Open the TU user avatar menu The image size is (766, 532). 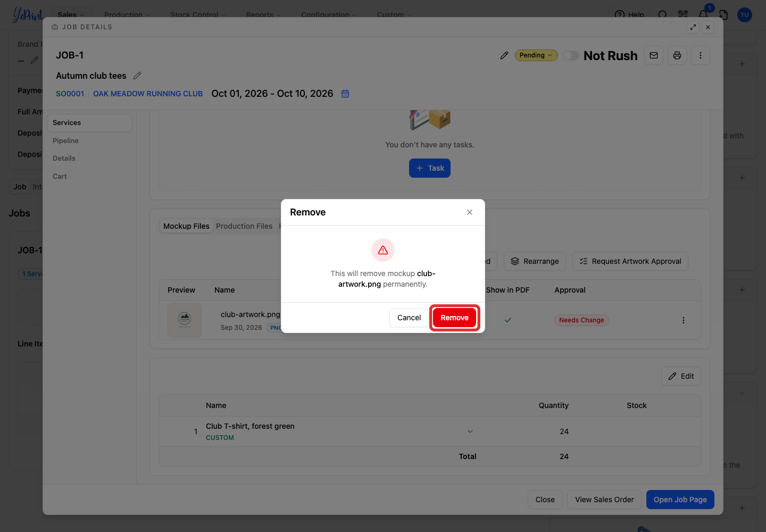pyautogui.click(x=745, y=15)
